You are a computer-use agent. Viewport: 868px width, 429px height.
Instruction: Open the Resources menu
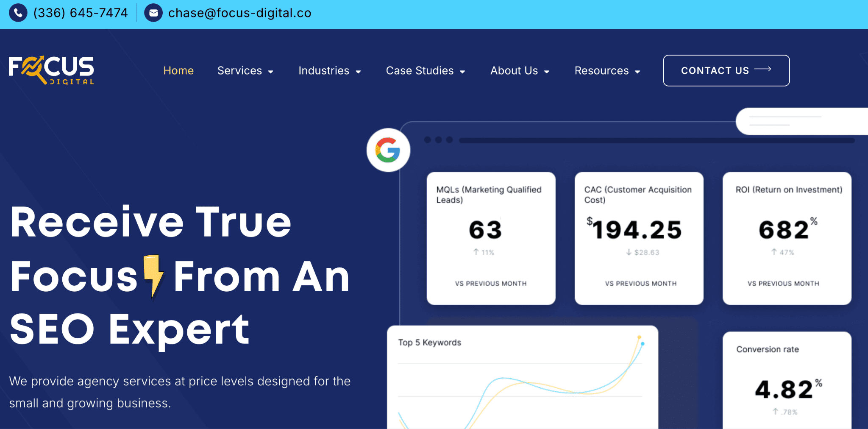point(607,71)
